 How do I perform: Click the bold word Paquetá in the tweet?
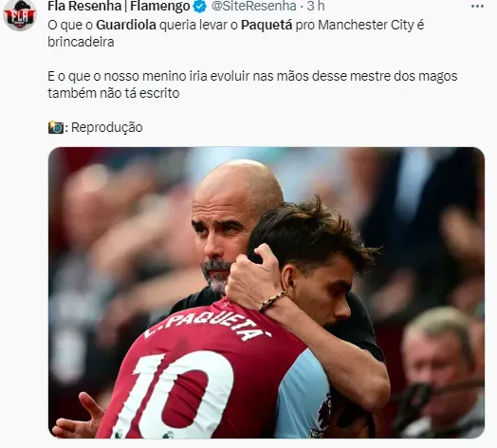[267, 25]
